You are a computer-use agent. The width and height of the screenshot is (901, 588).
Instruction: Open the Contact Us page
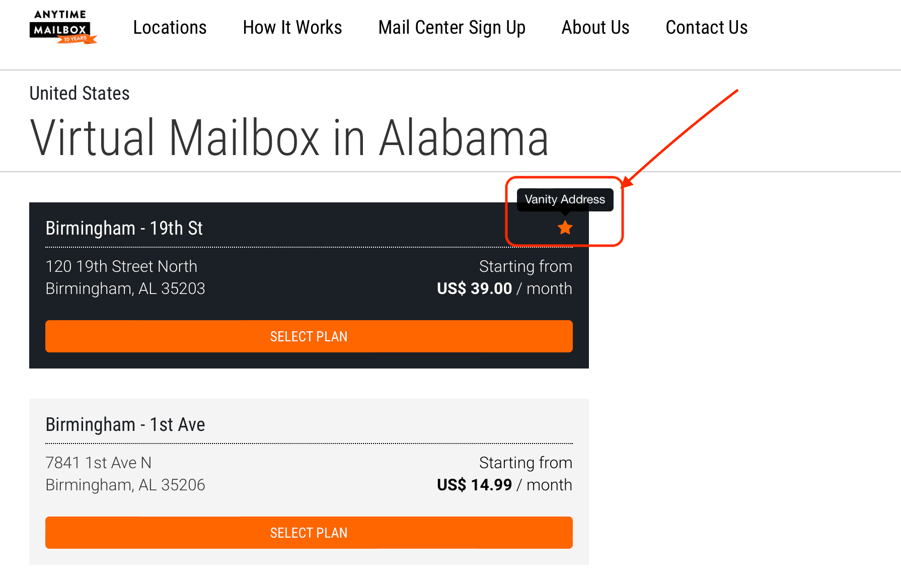pos(707,27)
